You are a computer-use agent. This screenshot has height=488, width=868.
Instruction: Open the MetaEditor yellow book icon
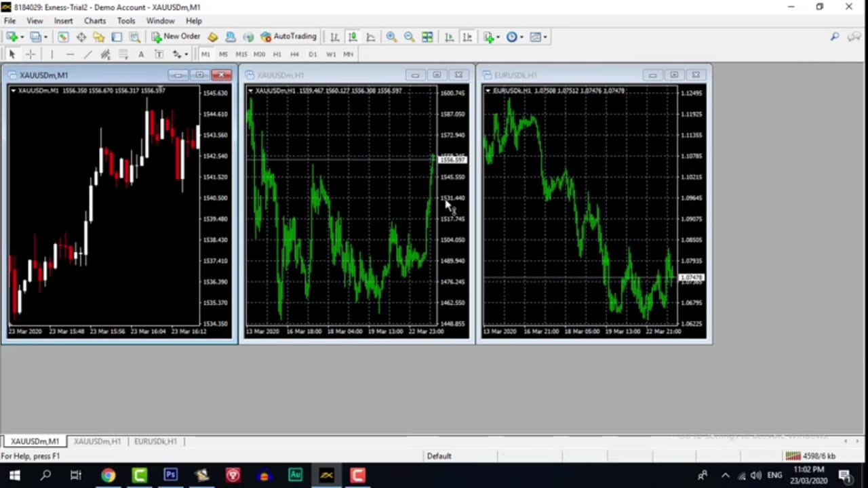[213, 37]
